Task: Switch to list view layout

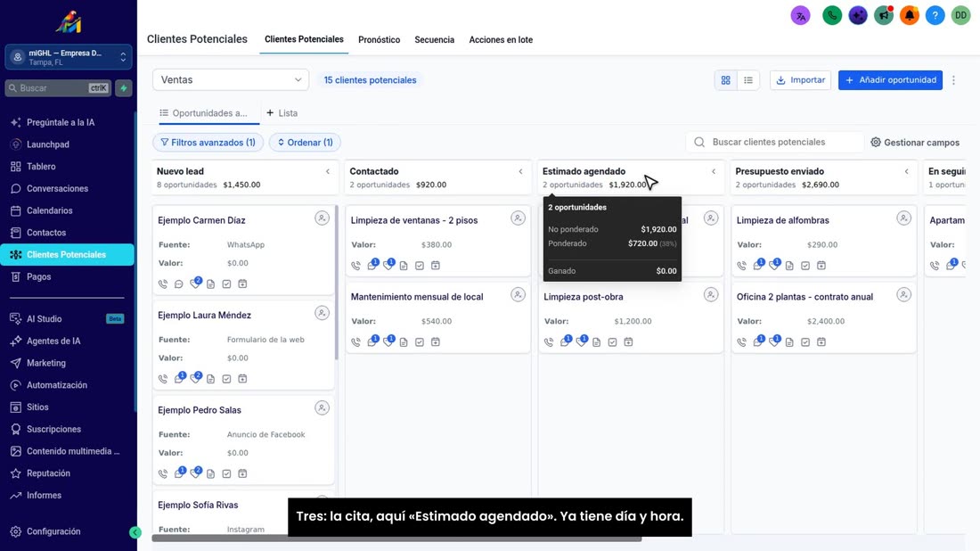Action: pyautogui.click(x=748, y=80)
